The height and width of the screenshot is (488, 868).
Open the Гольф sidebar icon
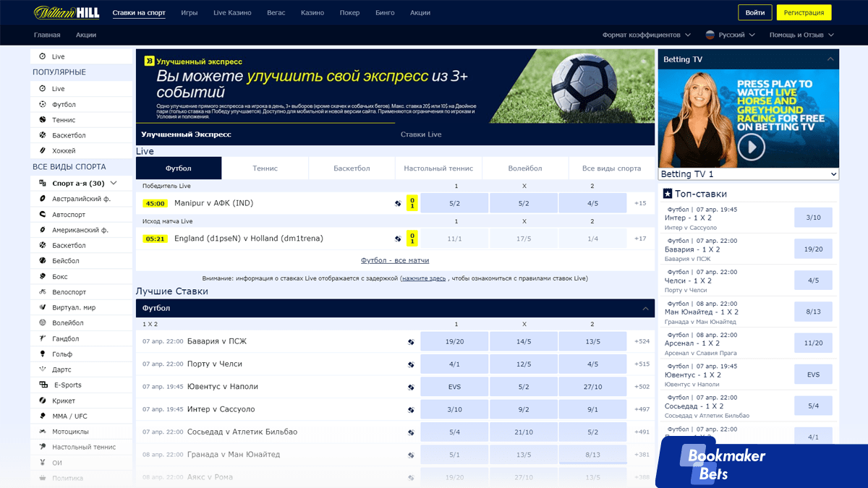pyautogui.click(x=43, y=354)
